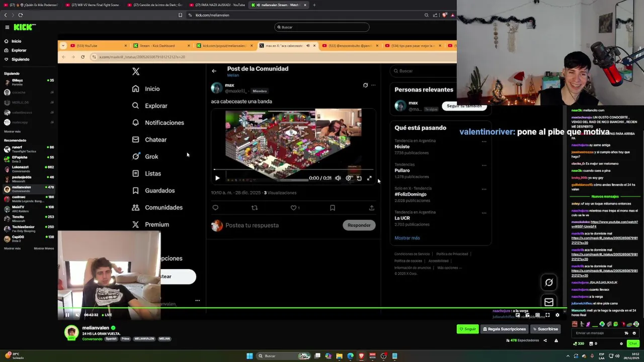Open followed channel 0Meyz

29,82
